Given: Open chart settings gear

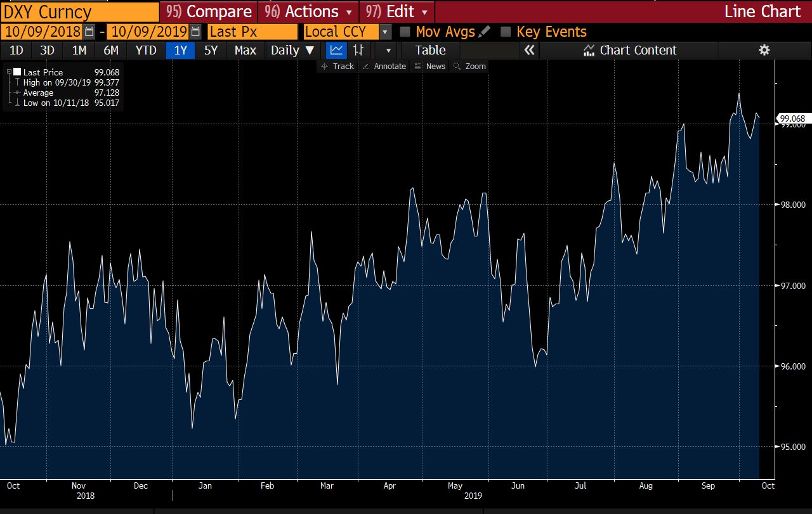Looking at the screenshot, I should click(764, 50).
